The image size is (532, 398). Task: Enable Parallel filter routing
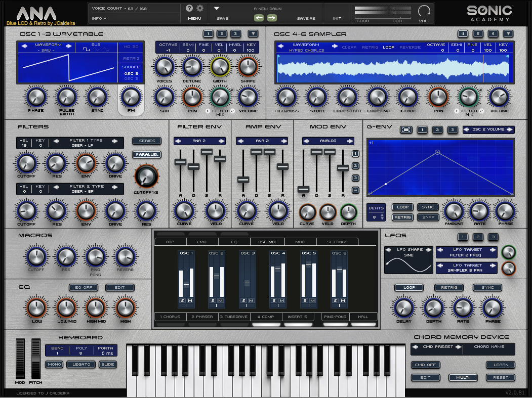(x=147, y=154)
